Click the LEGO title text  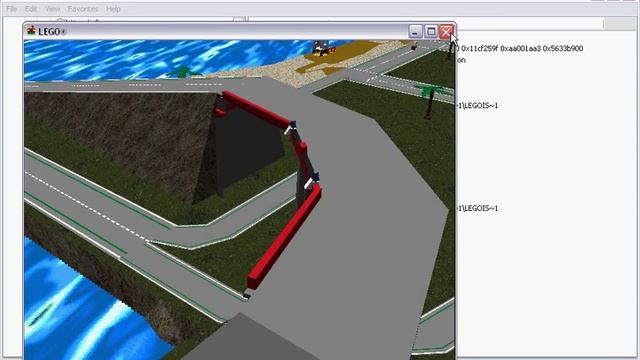(49, 32)
